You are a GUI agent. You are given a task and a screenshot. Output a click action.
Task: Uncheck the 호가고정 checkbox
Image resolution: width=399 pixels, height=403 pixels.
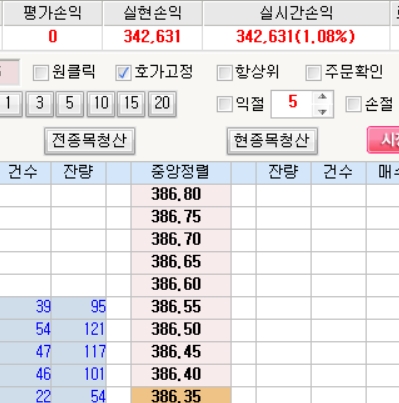pos(123,73)
